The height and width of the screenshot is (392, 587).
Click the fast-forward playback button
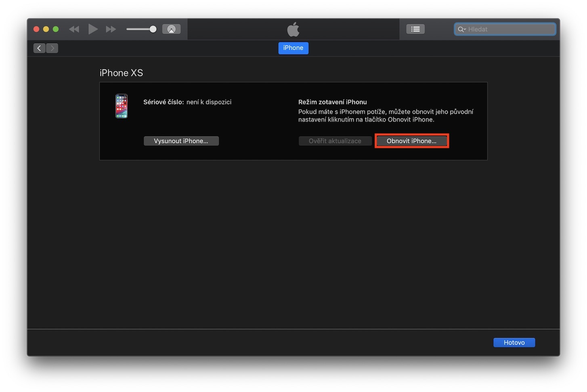pyautogui.click(x=111, y=29)
